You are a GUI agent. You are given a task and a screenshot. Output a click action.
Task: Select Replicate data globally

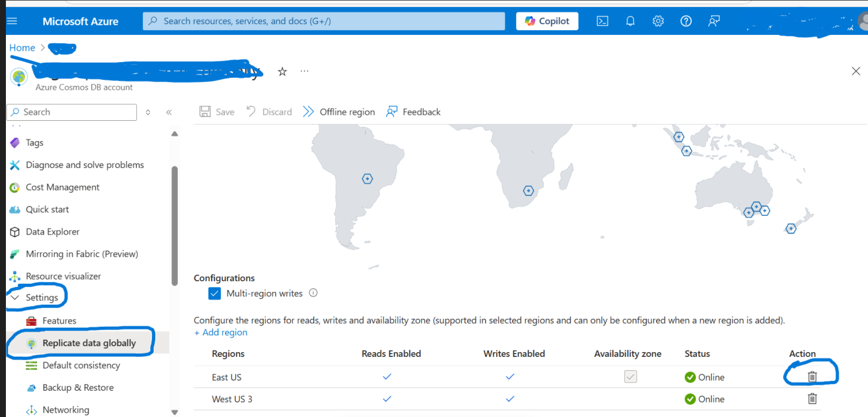pyautogui.click(x=89, y=343)
